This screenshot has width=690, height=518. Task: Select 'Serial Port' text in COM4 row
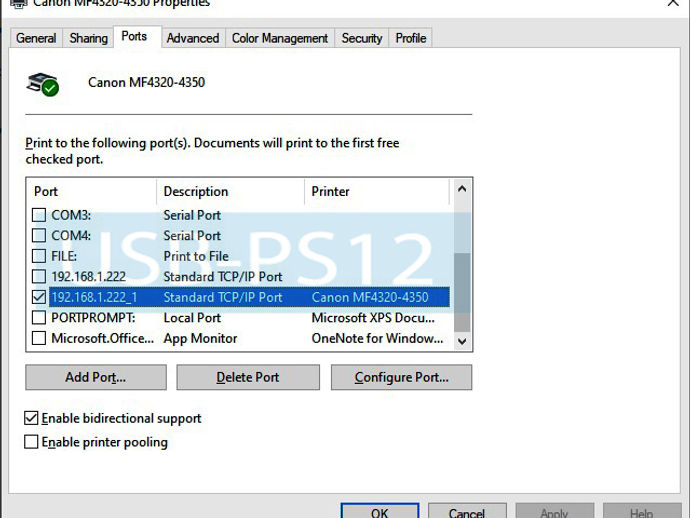point(192,235)
